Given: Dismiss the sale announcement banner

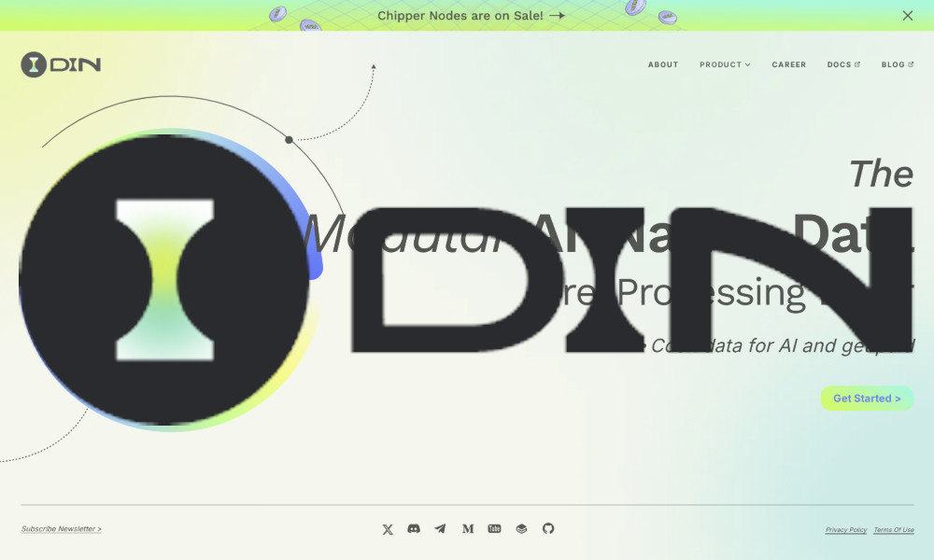Looking at the screenshot, I should pos(908,16).
